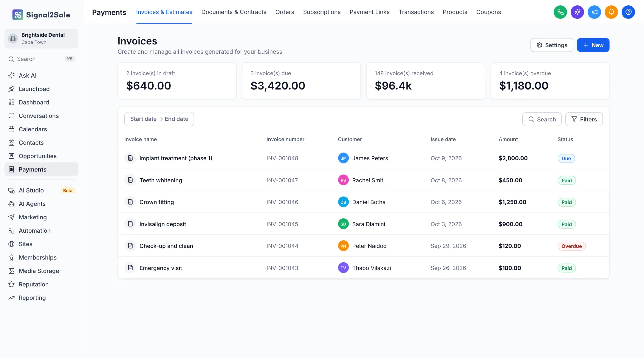Click the Conversations chat bubble icon
This screenshot has width=644, height=358.
(x=11, y=116)
